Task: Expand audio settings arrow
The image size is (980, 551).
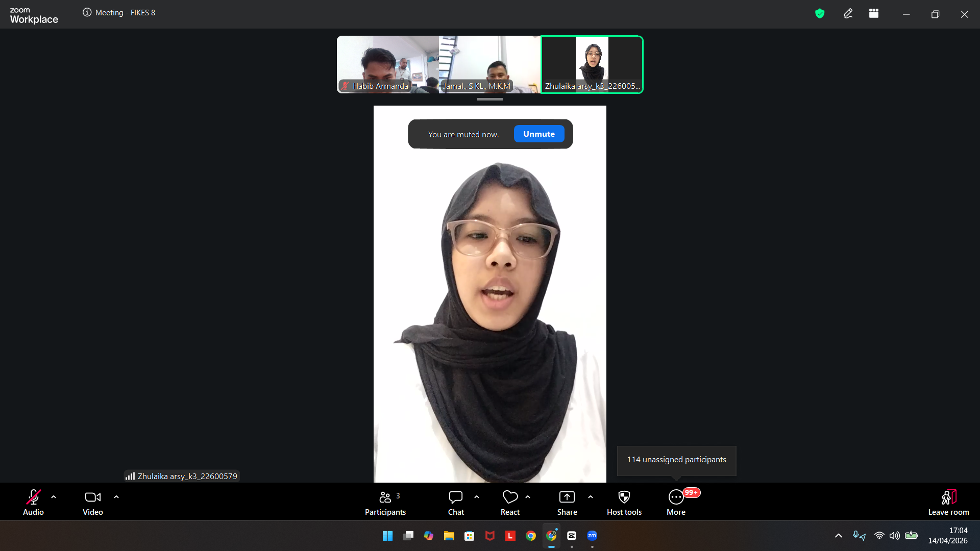Action: click(x=54, y=496)
